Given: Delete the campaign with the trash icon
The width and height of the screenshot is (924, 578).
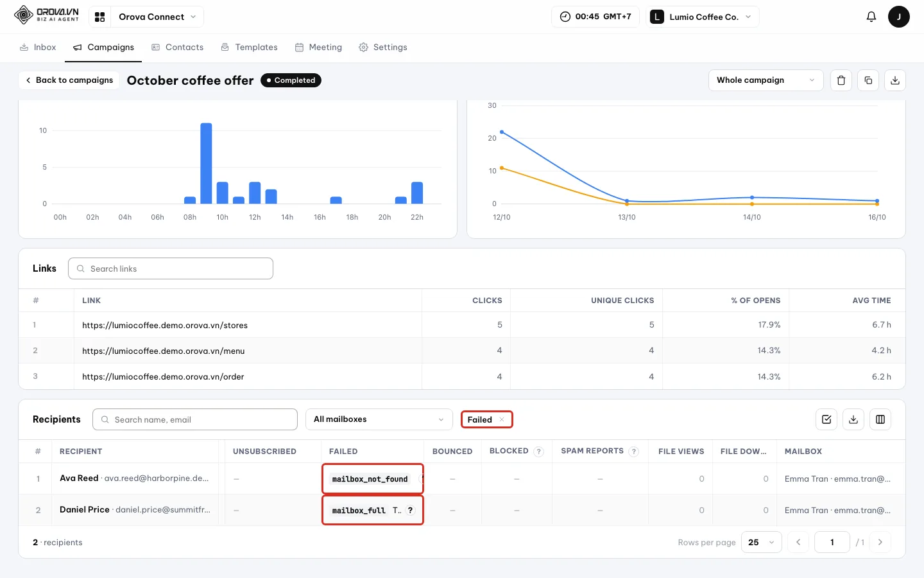Looking at the screenshot, I should (x=841, y=80).
